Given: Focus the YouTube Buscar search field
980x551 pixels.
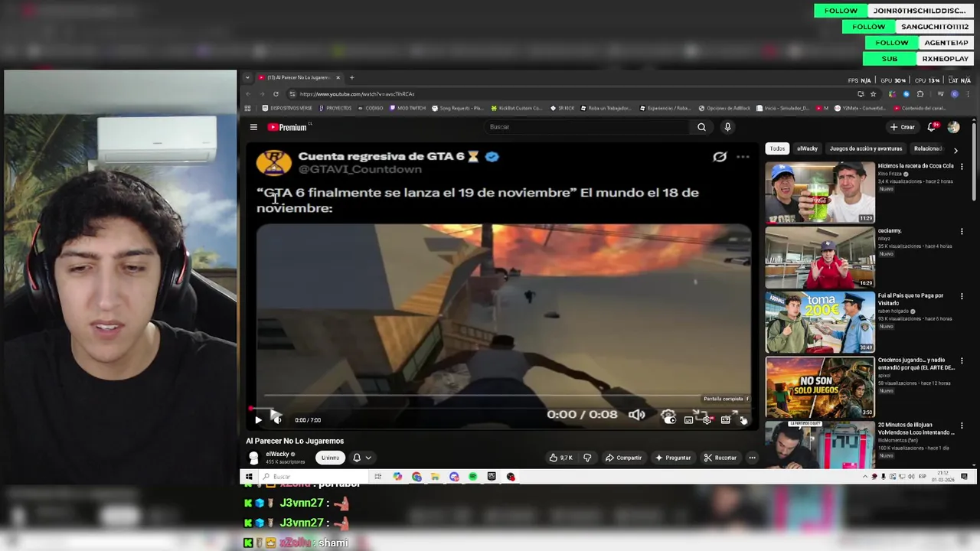Looking at the screenshot, I should click(588, 127).
